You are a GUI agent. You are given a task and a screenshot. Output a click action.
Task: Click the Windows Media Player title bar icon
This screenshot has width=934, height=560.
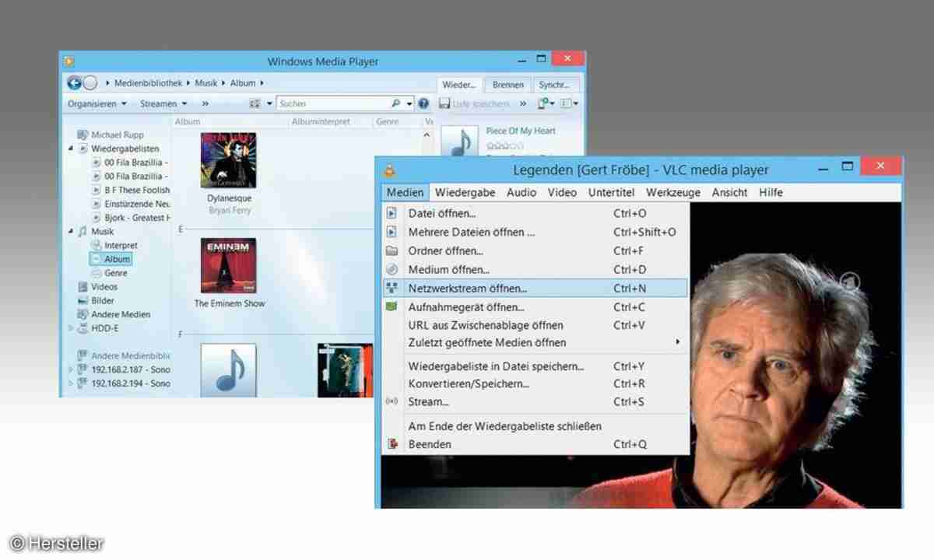coord(69,61)
